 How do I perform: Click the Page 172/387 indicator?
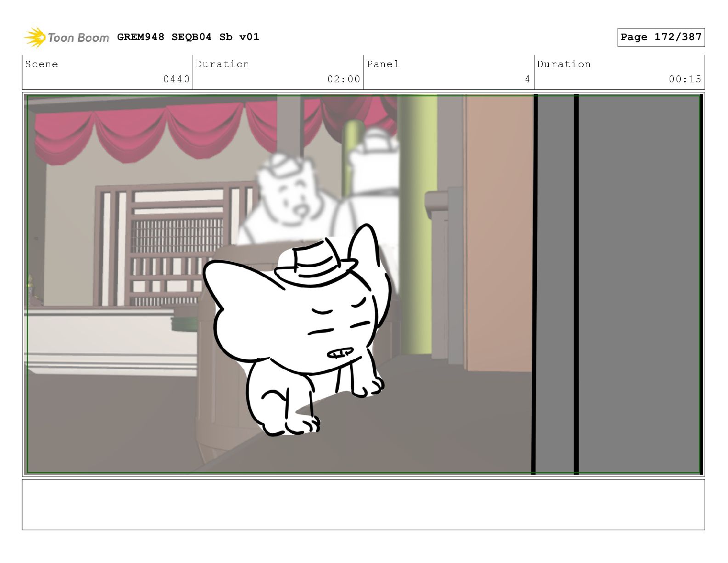pyautogui.click(x=661, y=37)
